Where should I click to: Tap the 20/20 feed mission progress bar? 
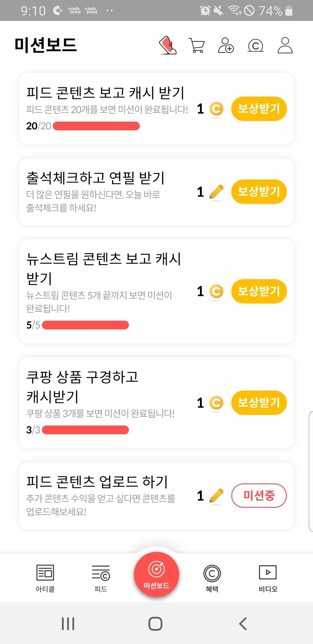(96, 126)
